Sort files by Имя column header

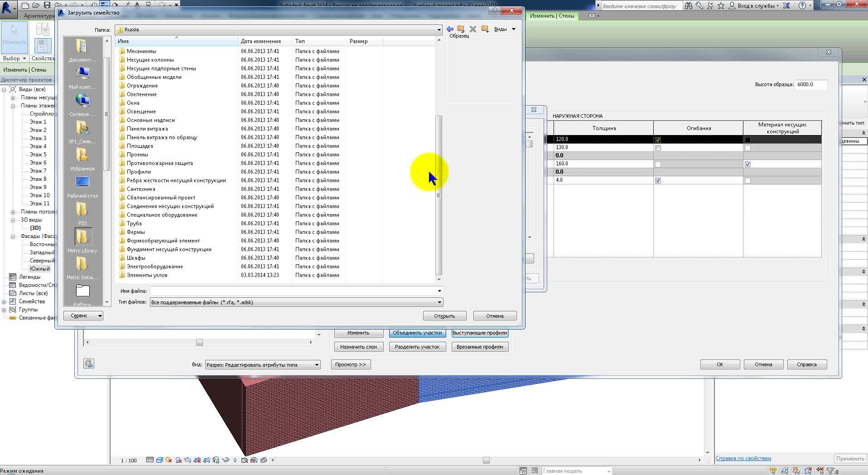click(x=177, y=41)
